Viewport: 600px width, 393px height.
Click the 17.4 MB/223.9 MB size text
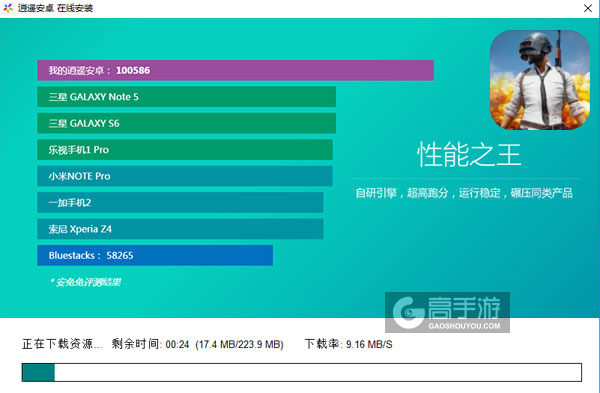click(239, 344)
